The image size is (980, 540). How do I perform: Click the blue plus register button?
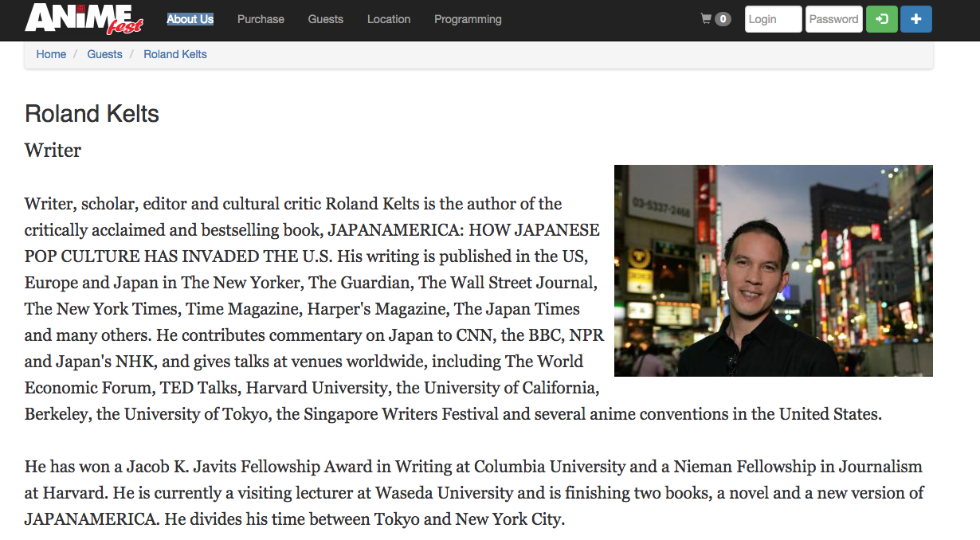click(916, 19)
